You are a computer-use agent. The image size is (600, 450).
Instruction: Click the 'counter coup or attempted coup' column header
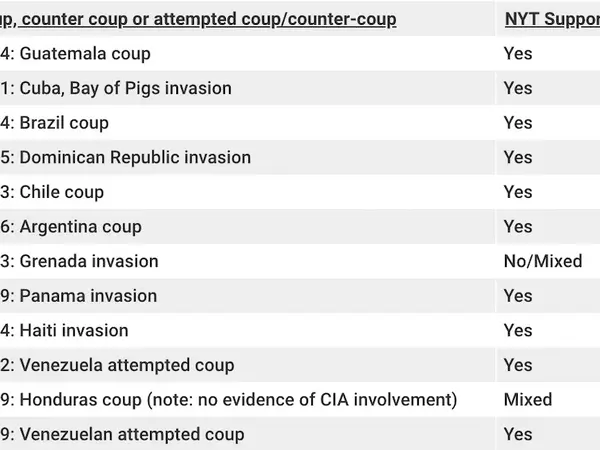click(x=198, y=19)
